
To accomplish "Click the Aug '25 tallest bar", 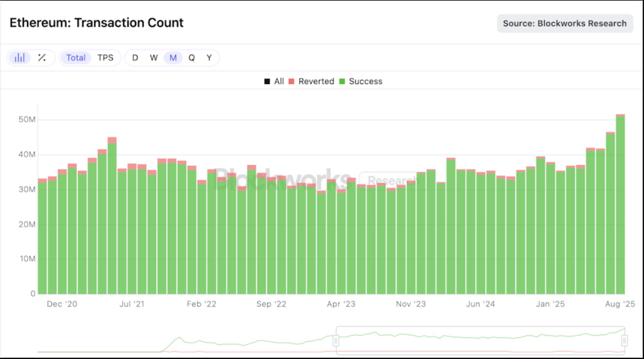I will tap(620, 204).
